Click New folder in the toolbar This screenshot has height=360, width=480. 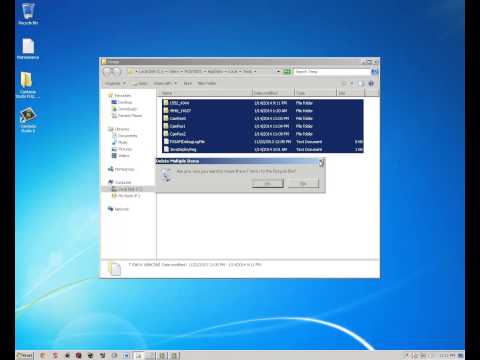pos(207,83)
